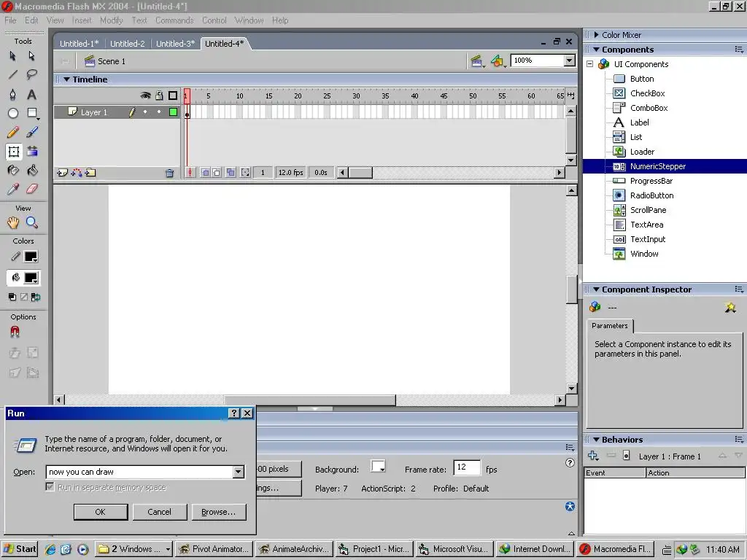
Task: Select the Oval tool
Action: pos(13,113)
